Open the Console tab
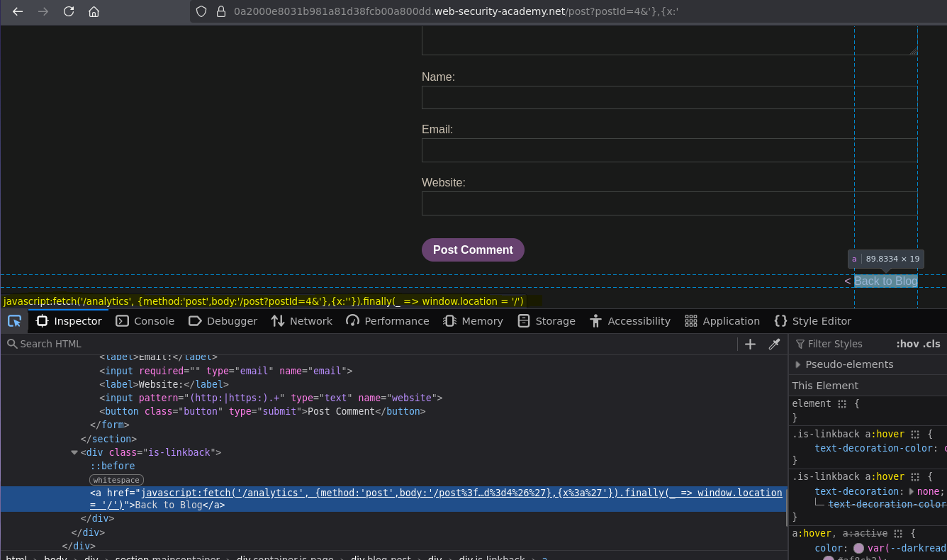The width and height of the screenshot is (947, 560). coord(145,321)
